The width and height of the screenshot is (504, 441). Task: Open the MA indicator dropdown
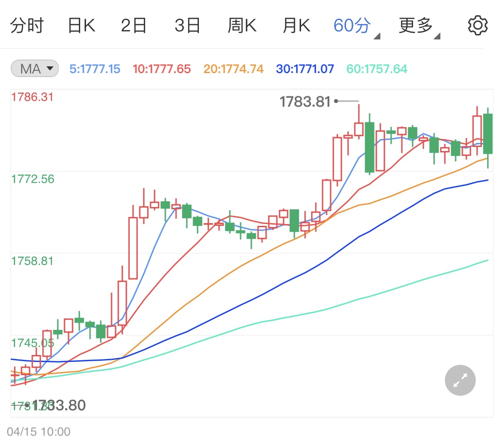pyautogui.click(x=34, y=69)
